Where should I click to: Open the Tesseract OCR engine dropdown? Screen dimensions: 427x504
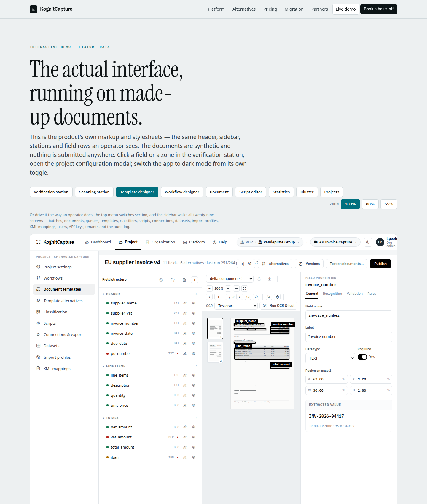coord(236,306)
